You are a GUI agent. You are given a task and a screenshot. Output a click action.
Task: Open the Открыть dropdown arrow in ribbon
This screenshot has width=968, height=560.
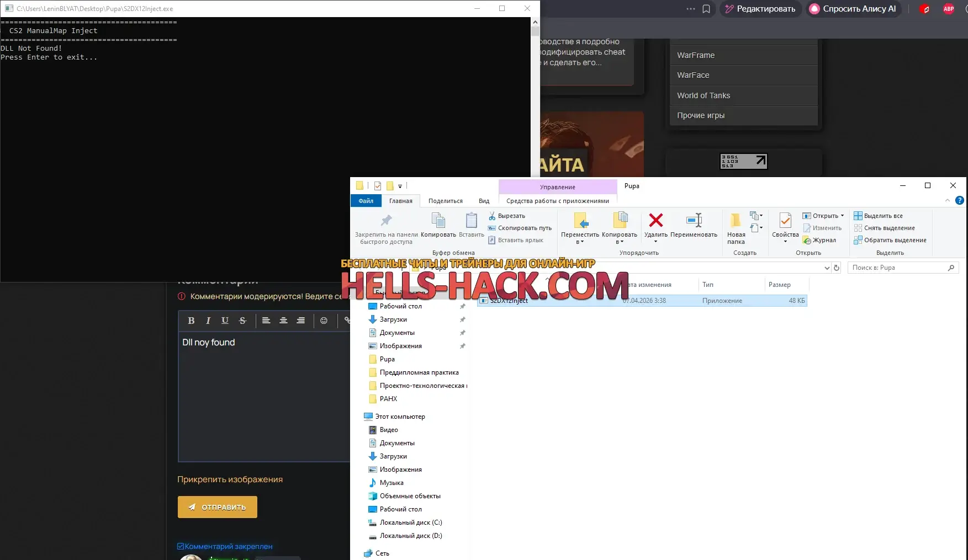(x=842, y=216)
